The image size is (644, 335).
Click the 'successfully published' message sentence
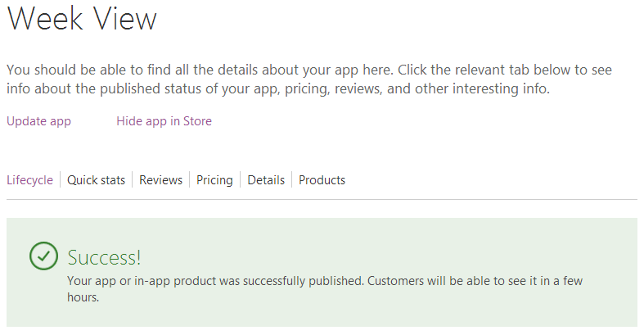click(216, 281)
